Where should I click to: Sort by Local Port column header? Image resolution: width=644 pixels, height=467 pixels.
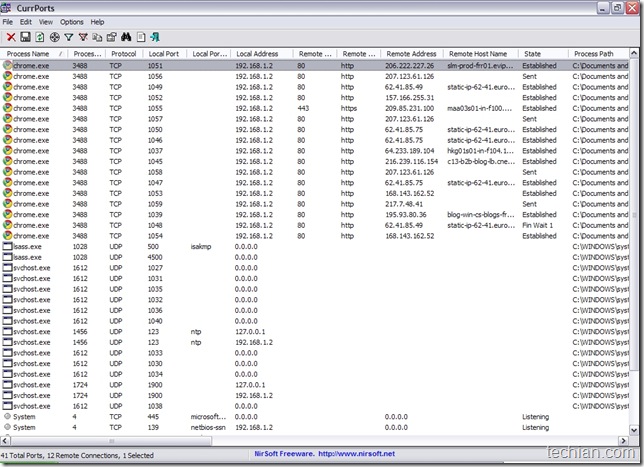point(164,54)
